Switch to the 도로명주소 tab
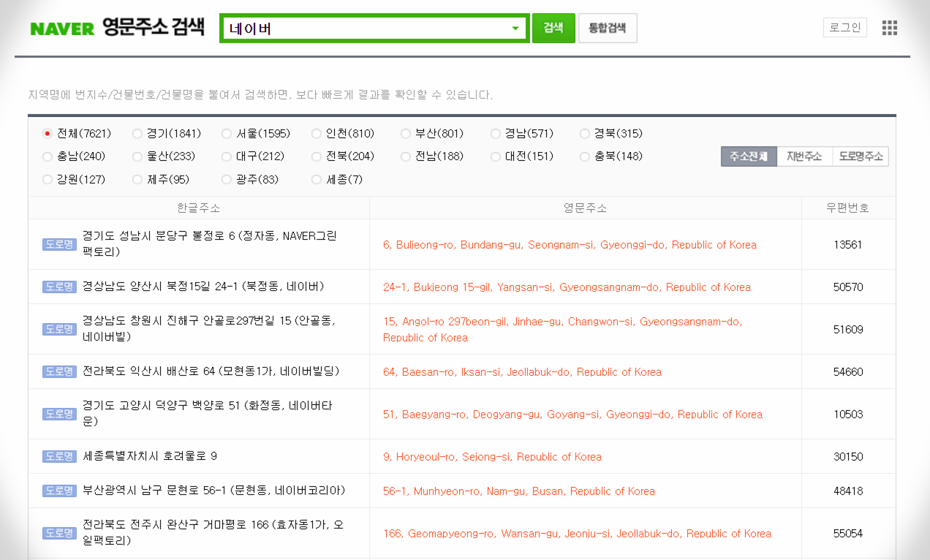930x560 pixels. pos(861,156)
